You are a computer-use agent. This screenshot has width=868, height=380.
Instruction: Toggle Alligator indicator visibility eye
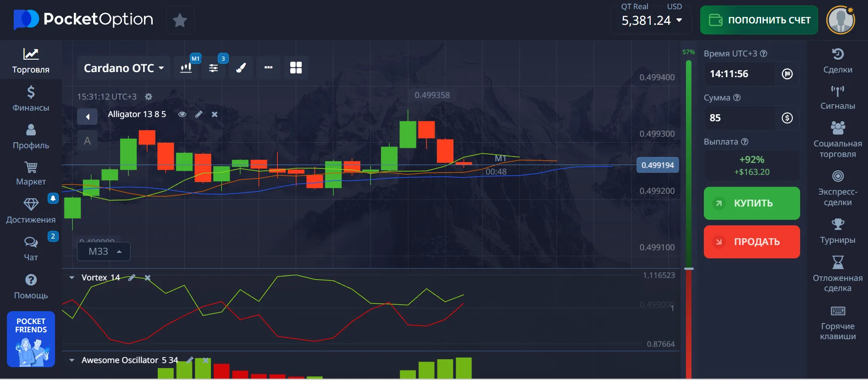click(x=182, y=114)
